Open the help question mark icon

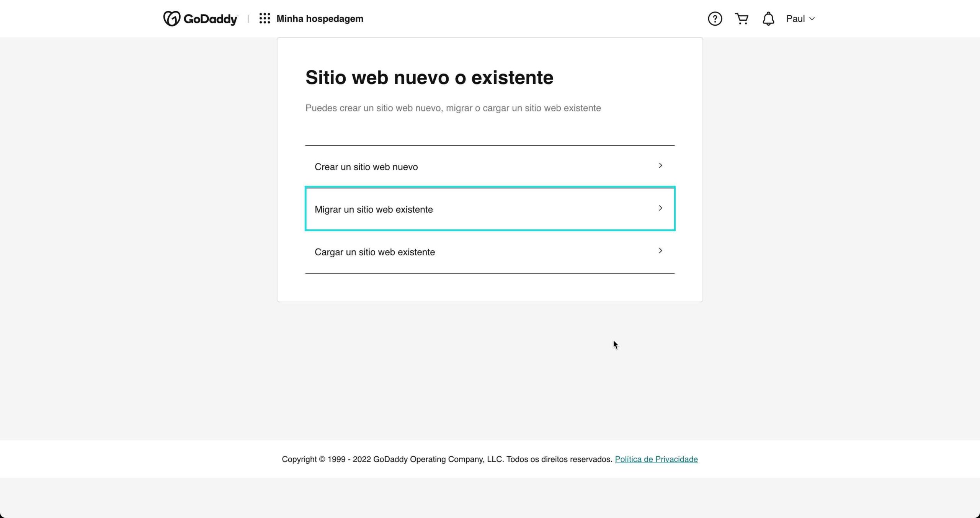pos(715,18)
